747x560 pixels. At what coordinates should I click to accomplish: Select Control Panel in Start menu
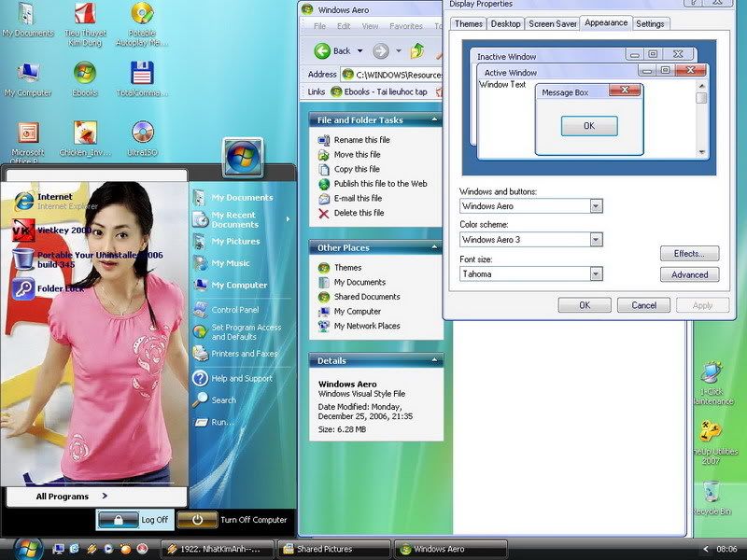pos(234,310)
